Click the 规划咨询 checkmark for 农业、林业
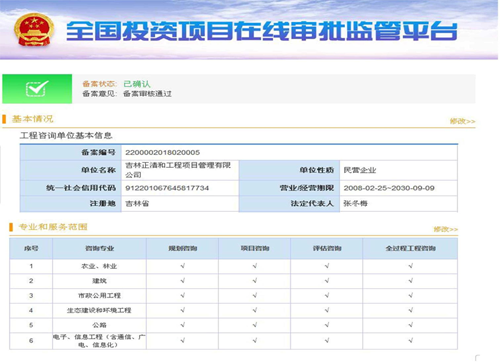The image size is (500, 364). pyautogui.click(x=183, y=266)
